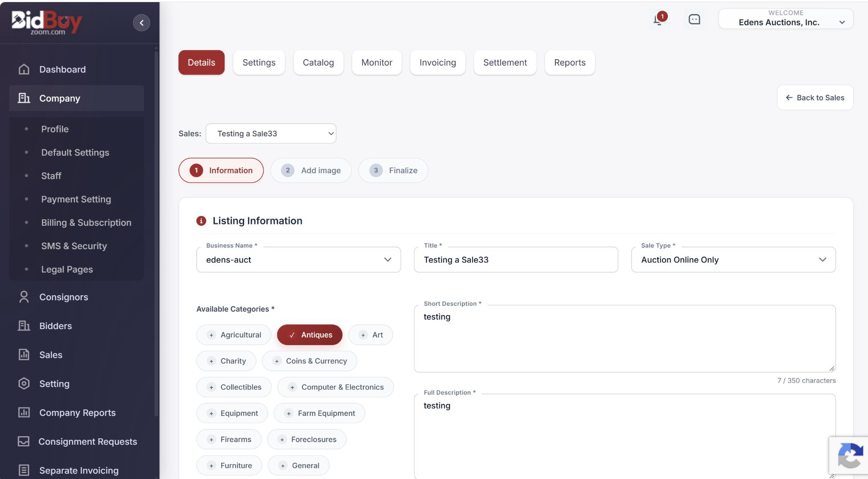
Task: Click the Bidders sidebar icon
Action: 24,326
